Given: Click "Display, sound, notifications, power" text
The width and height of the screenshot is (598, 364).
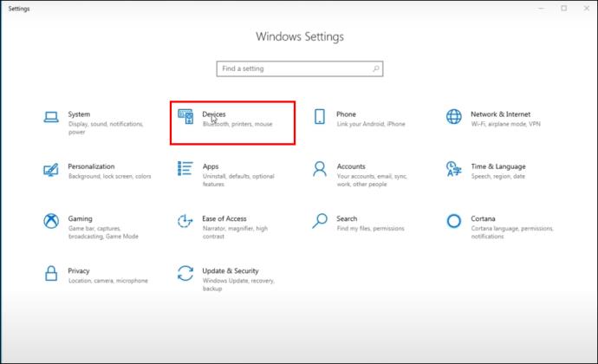Looking at the screenshot, I should 106,127.
